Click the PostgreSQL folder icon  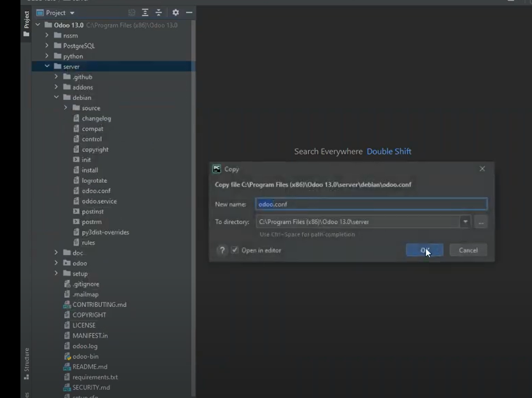pyautogui.click(x=57, y=45)
